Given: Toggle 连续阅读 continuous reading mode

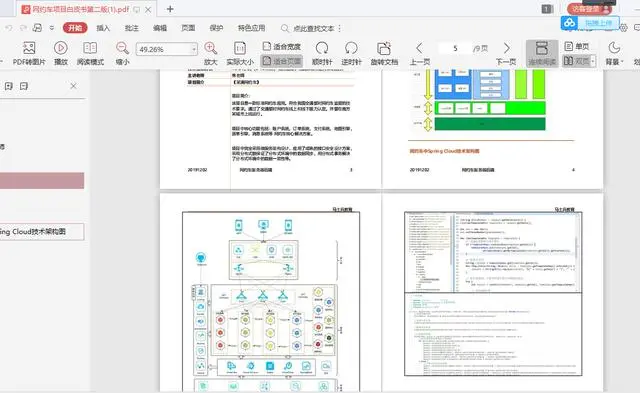Looking at the screenshot, I should tap(542, 53).
